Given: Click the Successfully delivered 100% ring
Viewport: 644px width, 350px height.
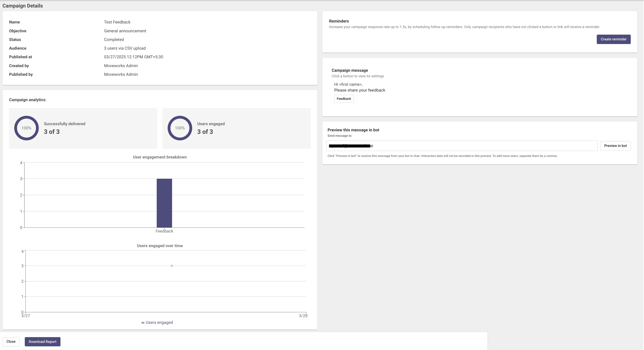Looking at the screenshot, I should pos(26,128).
